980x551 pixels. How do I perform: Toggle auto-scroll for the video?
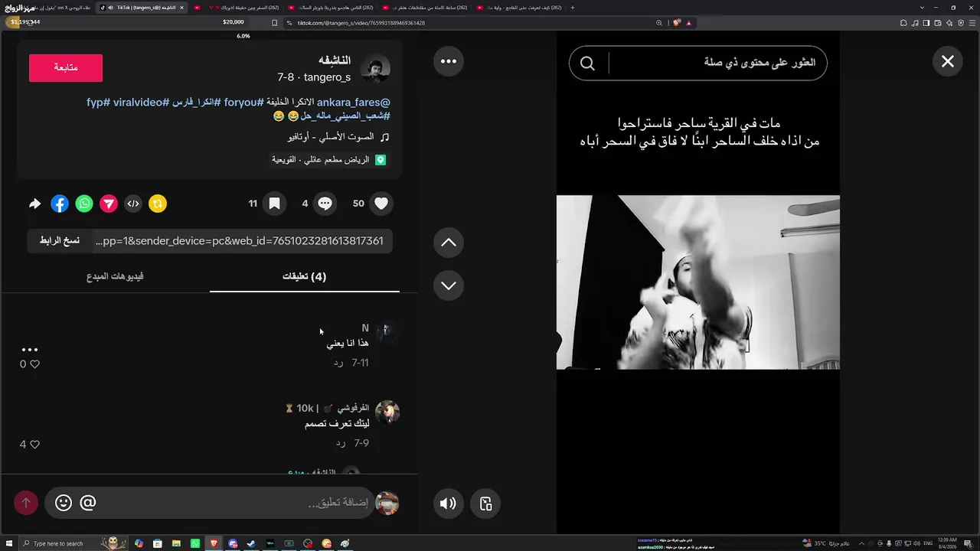click(x=485, y=504)
